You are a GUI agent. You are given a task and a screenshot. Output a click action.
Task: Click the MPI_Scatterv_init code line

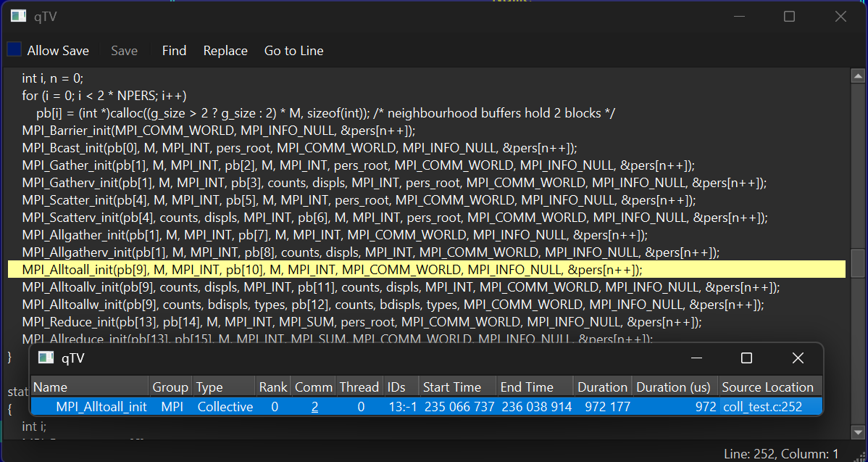point(395,218)
